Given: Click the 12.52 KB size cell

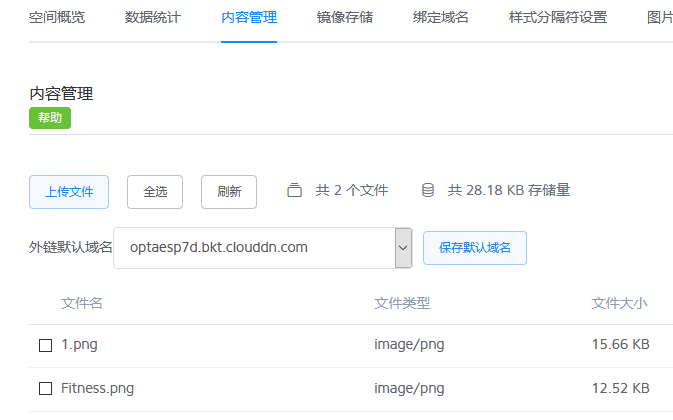Looking at the screenshot, I should [x=621, y=388].
